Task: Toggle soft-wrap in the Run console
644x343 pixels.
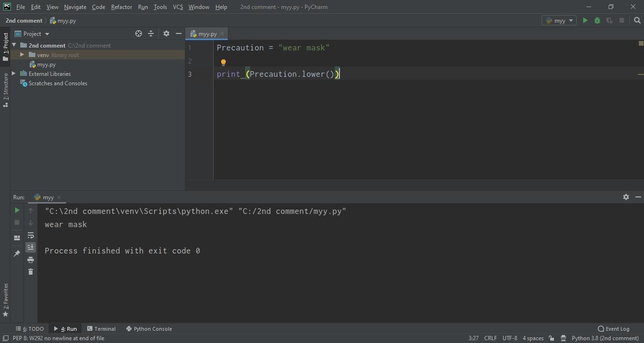Action: 31,235
